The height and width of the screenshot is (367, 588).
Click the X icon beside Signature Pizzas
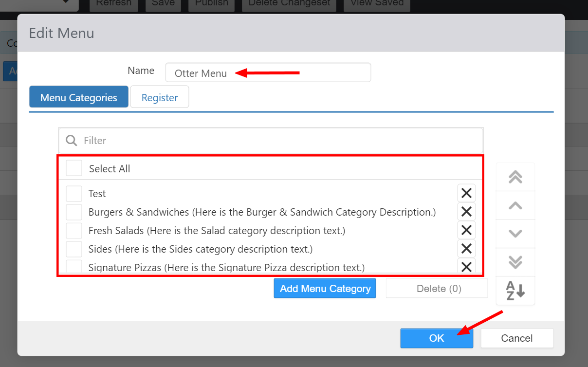(x=466, y=267)
